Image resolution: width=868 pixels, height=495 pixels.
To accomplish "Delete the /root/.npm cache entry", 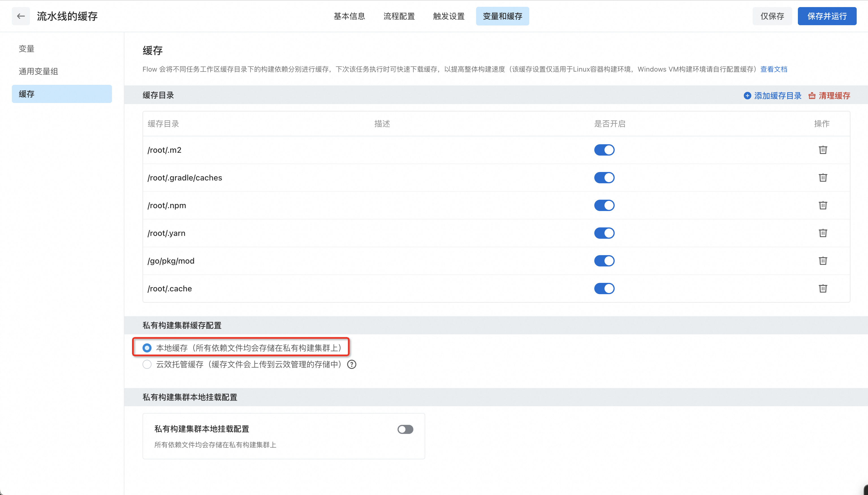I will pos(822,205).
